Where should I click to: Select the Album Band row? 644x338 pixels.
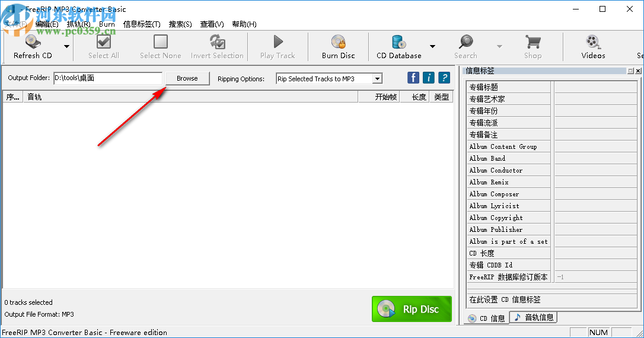tap(552, 158)
